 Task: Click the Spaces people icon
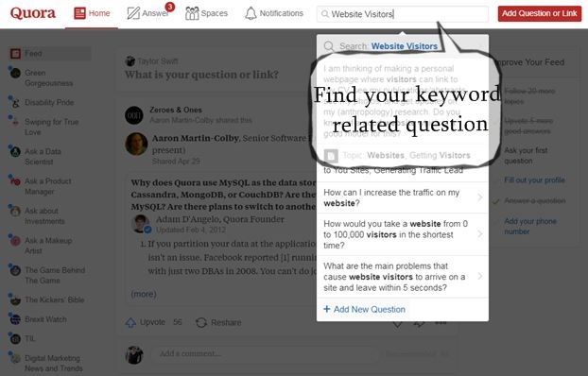click(x=192, y=13)
